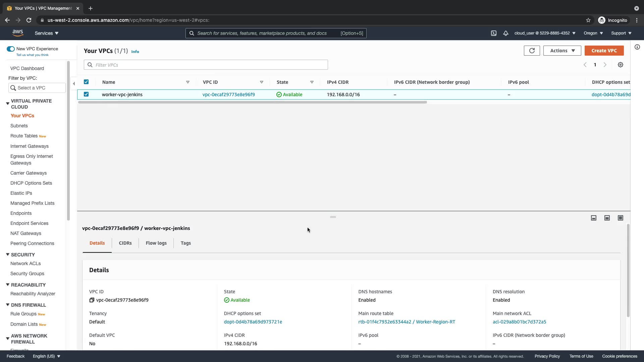
Task: Click the Create VPC button
Action: click(604, 51)
